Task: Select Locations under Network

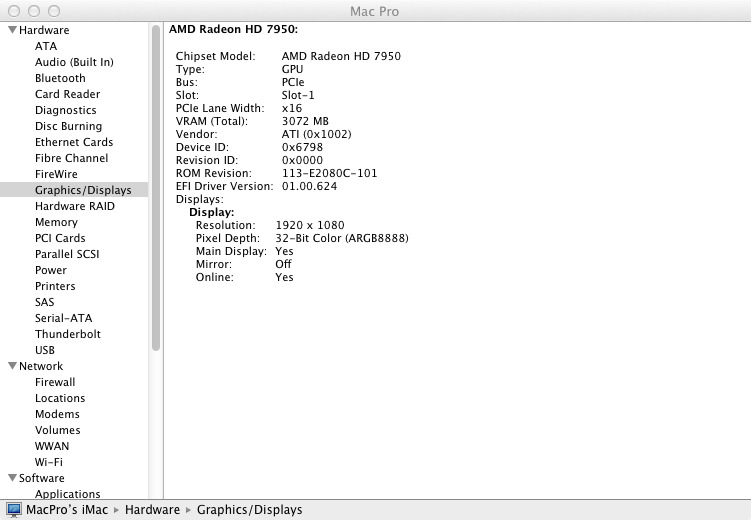Action: 60,398
